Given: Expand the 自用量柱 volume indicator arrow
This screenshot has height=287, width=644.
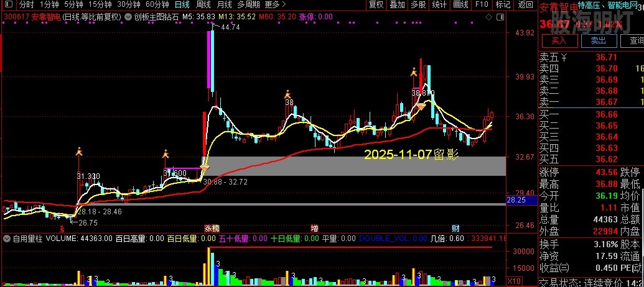Looking at the screenshot, I should (x=7, y=238).
